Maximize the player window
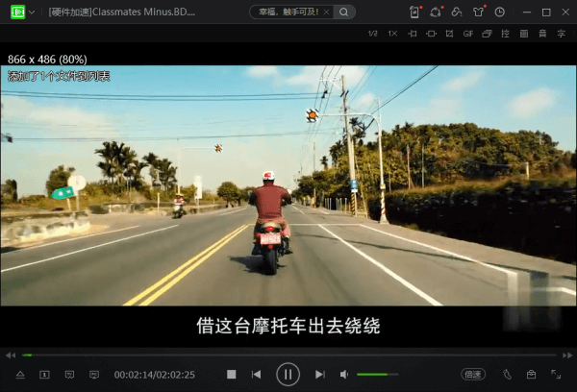The image size is (577, 392). pyautogui.click(x=546, y=12)
